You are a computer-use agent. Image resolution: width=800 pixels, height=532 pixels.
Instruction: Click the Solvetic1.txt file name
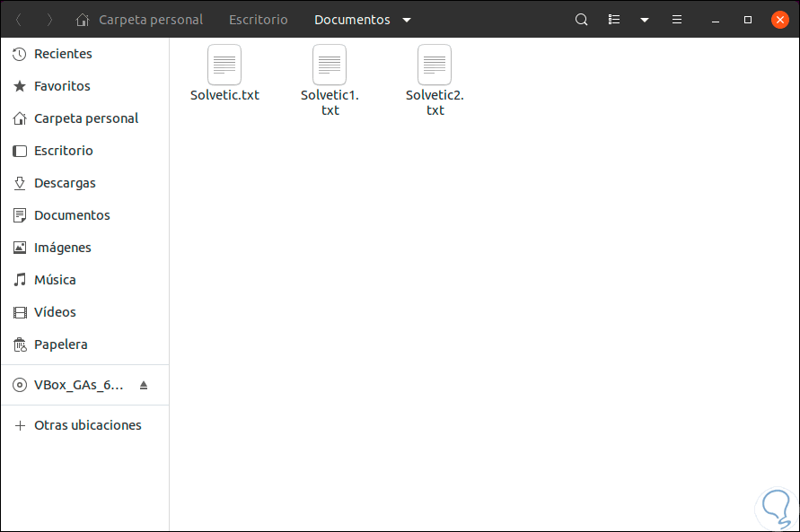(330, 102)
